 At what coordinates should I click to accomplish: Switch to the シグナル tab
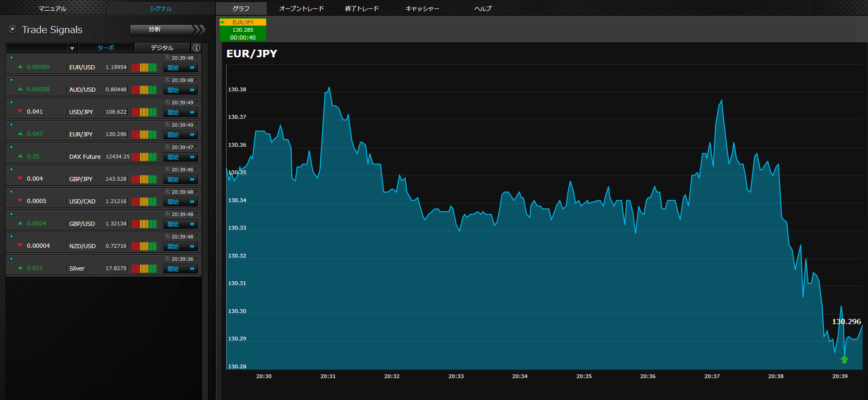161,8
